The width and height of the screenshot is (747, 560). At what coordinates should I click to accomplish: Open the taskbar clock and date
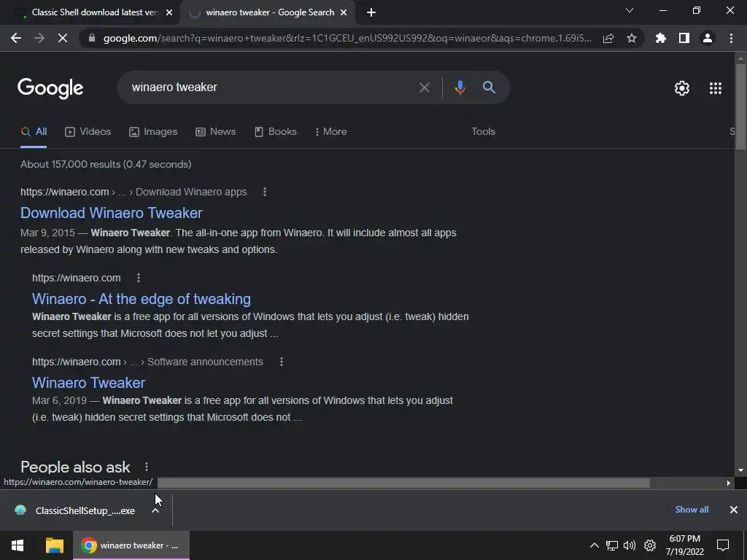(684, 545)
